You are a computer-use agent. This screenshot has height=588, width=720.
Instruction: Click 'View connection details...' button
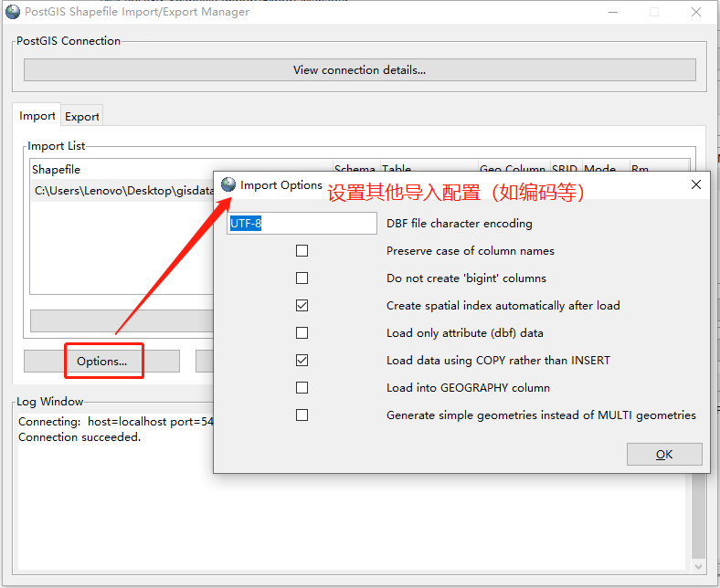point(359,69)
